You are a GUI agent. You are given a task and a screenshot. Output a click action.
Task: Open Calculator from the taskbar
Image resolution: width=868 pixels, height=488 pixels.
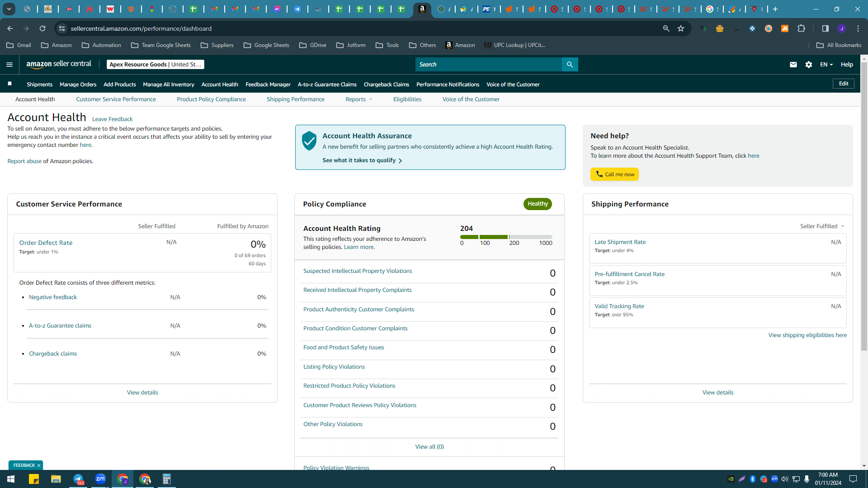167,479
